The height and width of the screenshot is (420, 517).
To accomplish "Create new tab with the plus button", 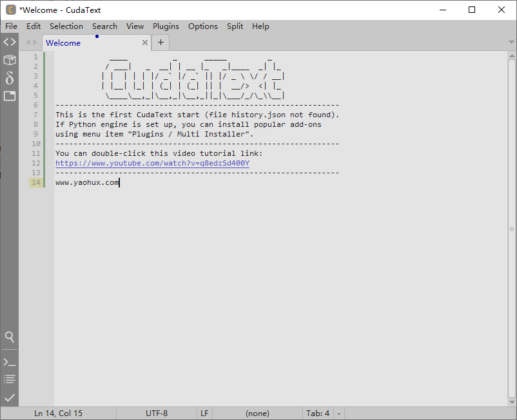I will pos(160,41).
